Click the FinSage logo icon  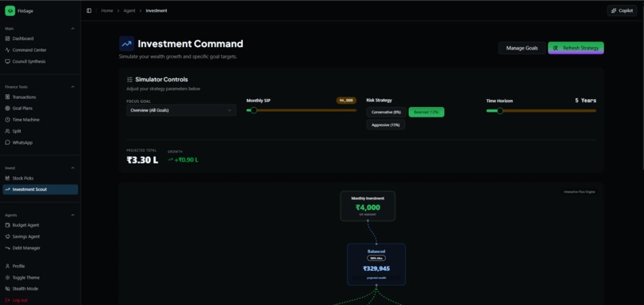pyautogui.click(x=10, y=10)
